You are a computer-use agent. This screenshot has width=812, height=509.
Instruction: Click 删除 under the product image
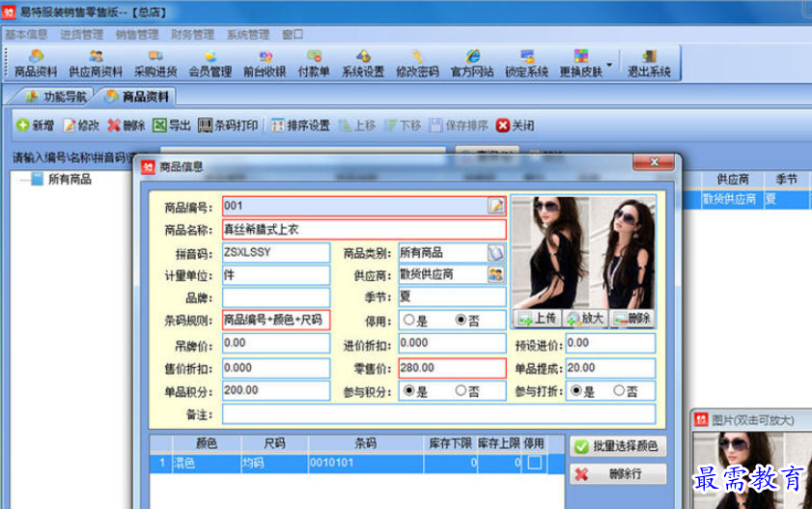[632, 319]
